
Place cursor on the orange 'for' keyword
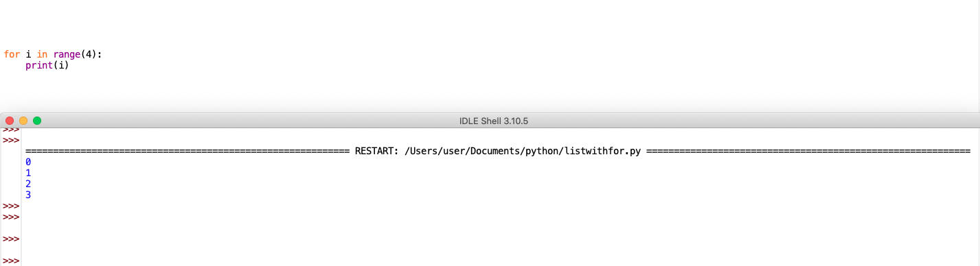pyautogui.click(x=12, y=54)
